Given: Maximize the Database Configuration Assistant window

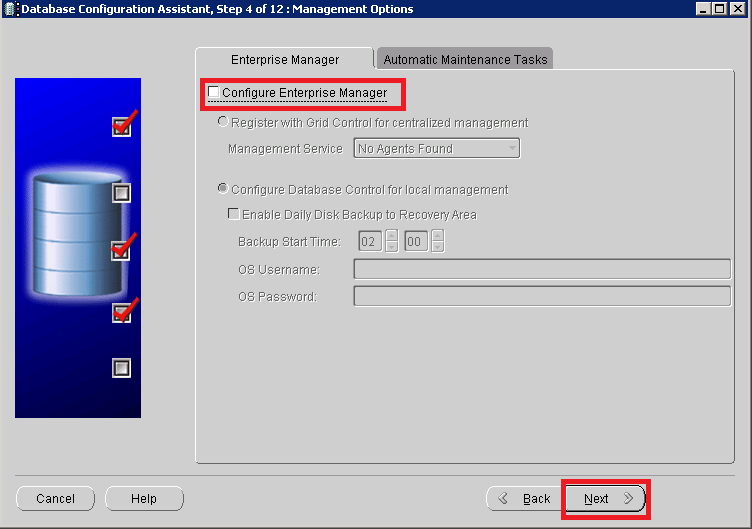Looking at the screenshot, I should 719,9.
